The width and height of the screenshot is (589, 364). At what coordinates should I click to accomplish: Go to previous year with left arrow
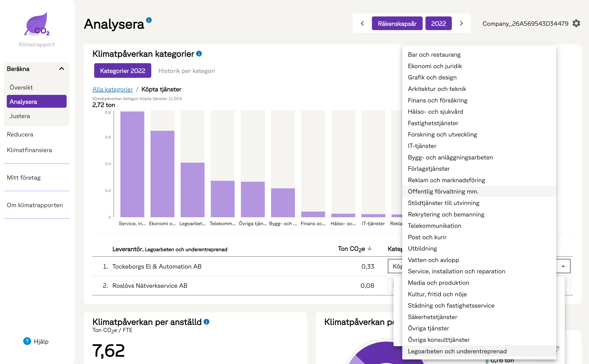click(x=362, y=24)
